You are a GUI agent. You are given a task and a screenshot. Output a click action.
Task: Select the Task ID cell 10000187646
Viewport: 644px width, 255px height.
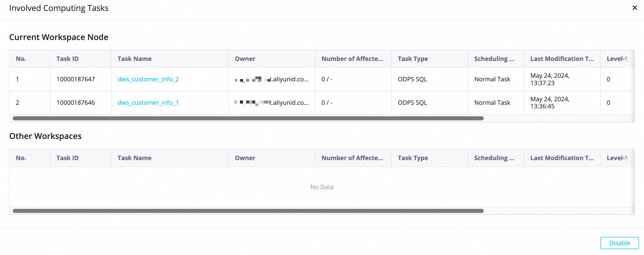76,103
